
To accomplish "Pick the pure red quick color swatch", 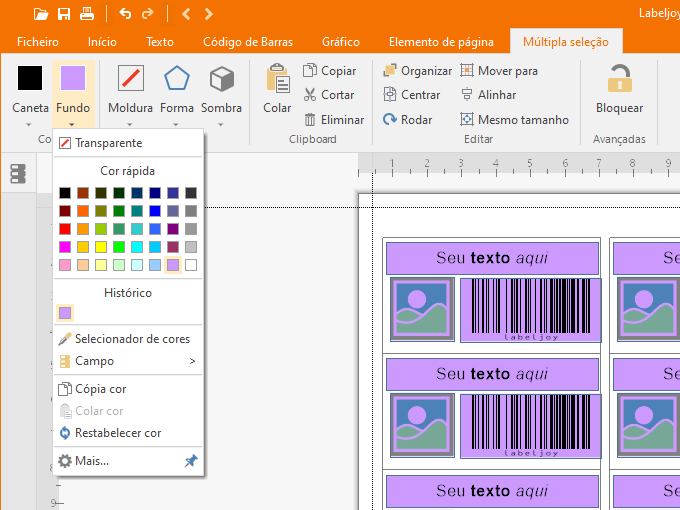I will click(x=65, y=229).
